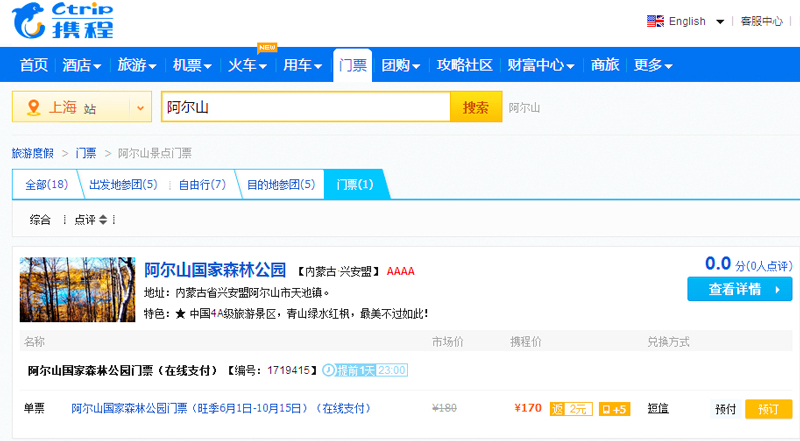The width and height of the screenshot is (800, 441).
Task: Sort results by 综合
Action: 40,219
